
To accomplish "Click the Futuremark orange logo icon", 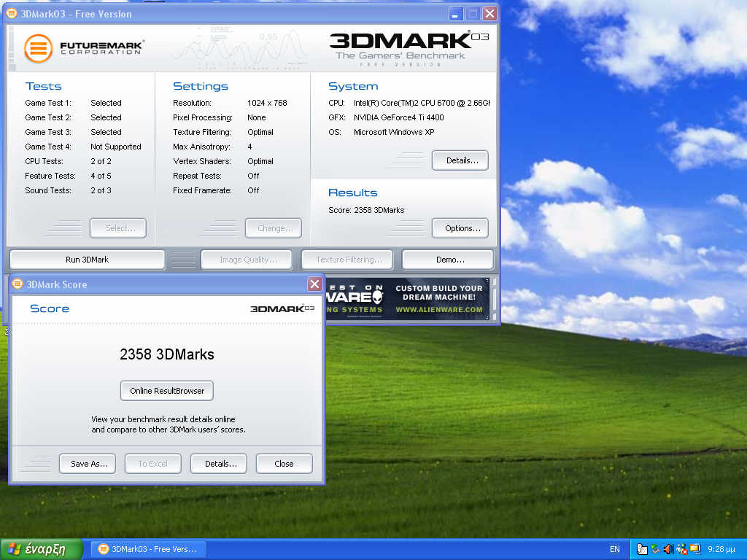I will 38,48.
